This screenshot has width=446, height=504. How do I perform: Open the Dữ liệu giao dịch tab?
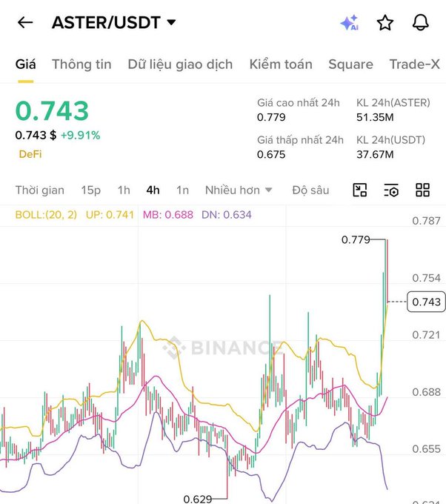(x=180, y=64)
